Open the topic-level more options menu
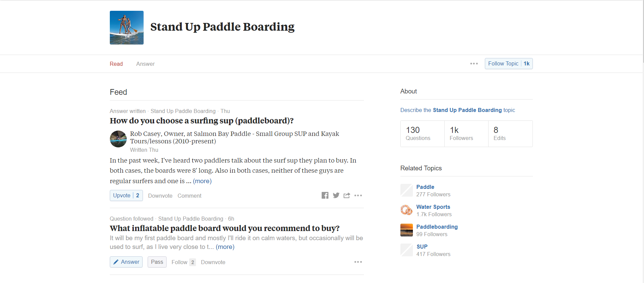This screenshot has height=283, width=644. [474, 63]
